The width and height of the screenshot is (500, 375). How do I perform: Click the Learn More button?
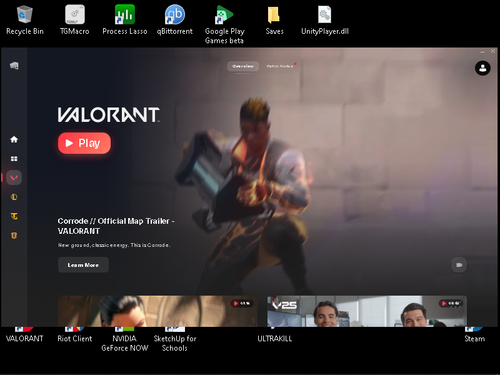tap(83, 265)
